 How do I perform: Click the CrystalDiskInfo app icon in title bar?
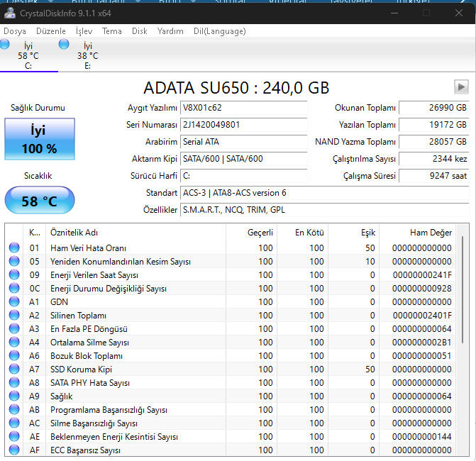(x=9, y=13)
